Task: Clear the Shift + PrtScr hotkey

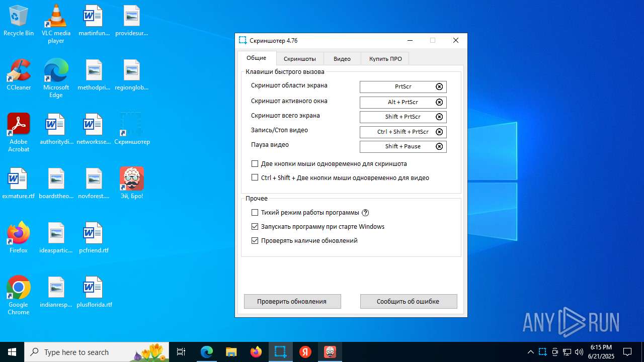Action: [x=439, y=117]
